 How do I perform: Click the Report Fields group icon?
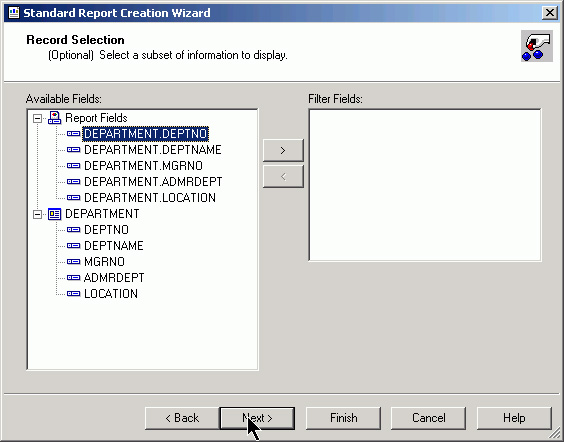pyautogui.click(x=54, y=118)
